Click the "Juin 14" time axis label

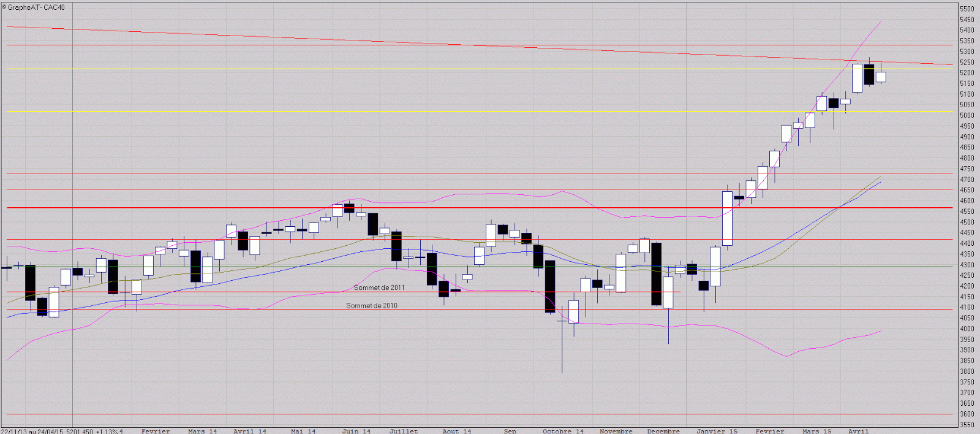pyautogui.click(x=356, y=432)
